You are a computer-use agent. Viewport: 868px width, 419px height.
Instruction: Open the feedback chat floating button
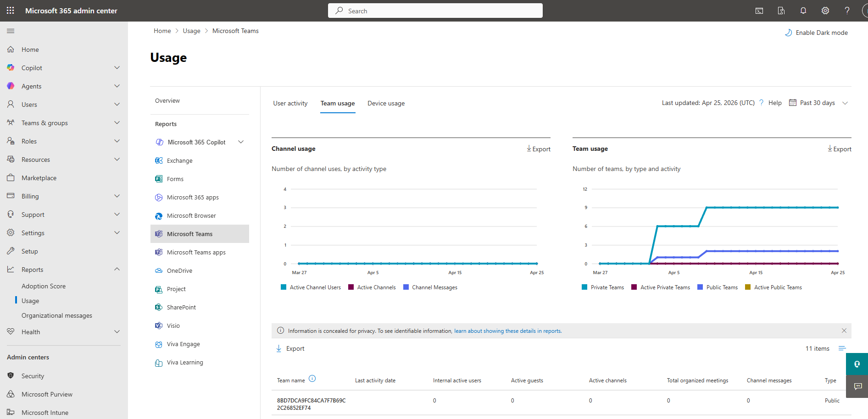point(857,386)
